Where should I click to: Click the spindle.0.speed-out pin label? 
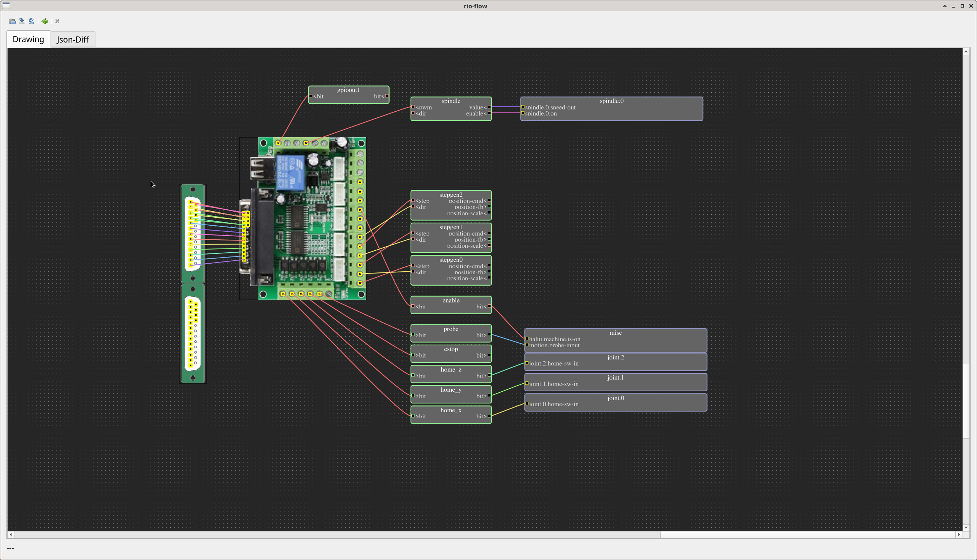coord(550,107)
